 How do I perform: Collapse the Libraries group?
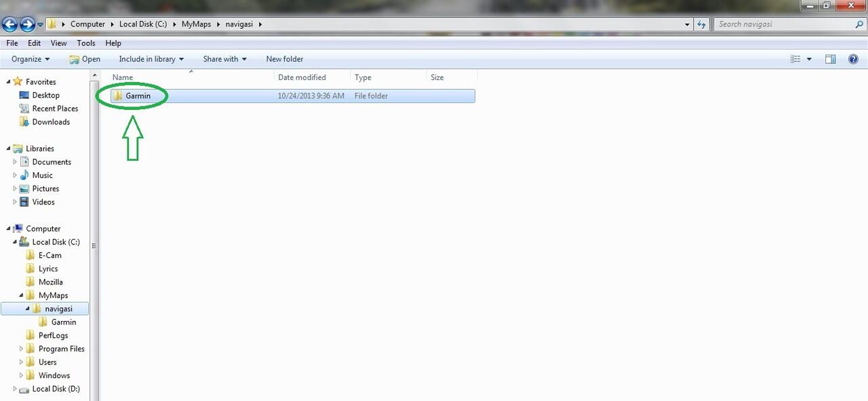point(9,149)
